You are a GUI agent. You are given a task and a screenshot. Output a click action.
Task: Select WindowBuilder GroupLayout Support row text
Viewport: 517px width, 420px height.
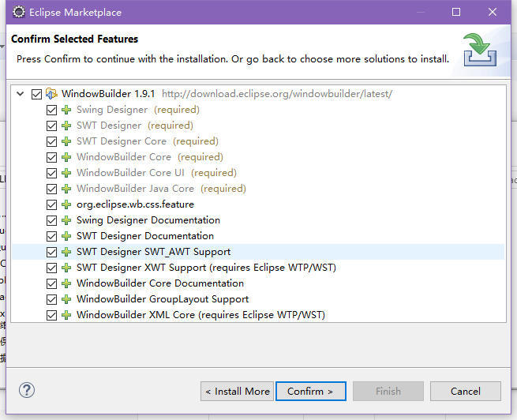click(163, 299)
